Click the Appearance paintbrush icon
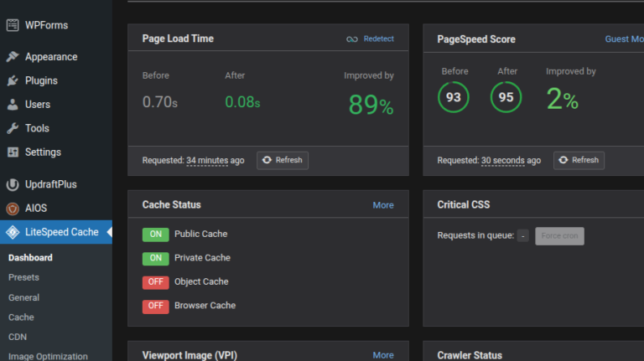The width and height of the screenshot is (644, 361). 13,57
